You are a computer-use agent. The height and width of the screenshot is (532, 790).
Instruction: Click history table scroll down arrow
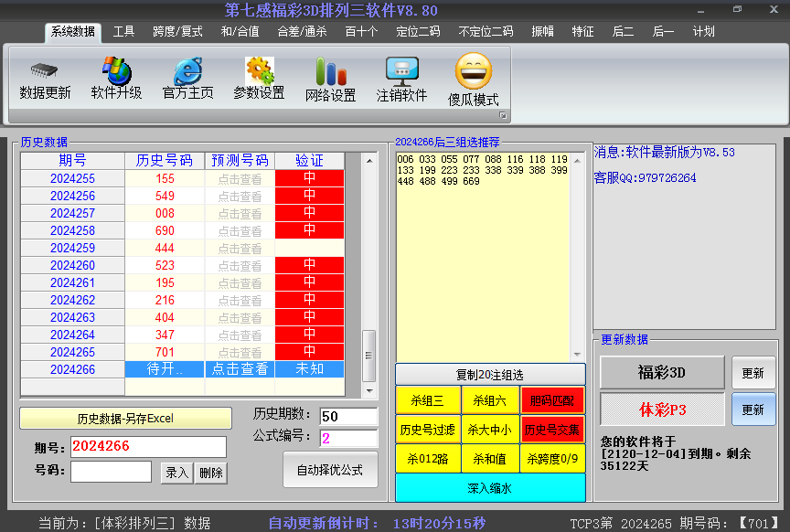point(369,390)
